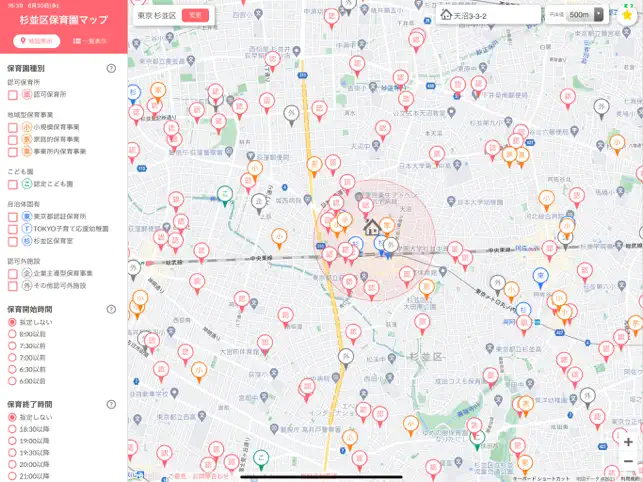This screenshot has height=482, width=643.
Task: Click the 東京都立西高 school map marker
Action: [202, 417]
